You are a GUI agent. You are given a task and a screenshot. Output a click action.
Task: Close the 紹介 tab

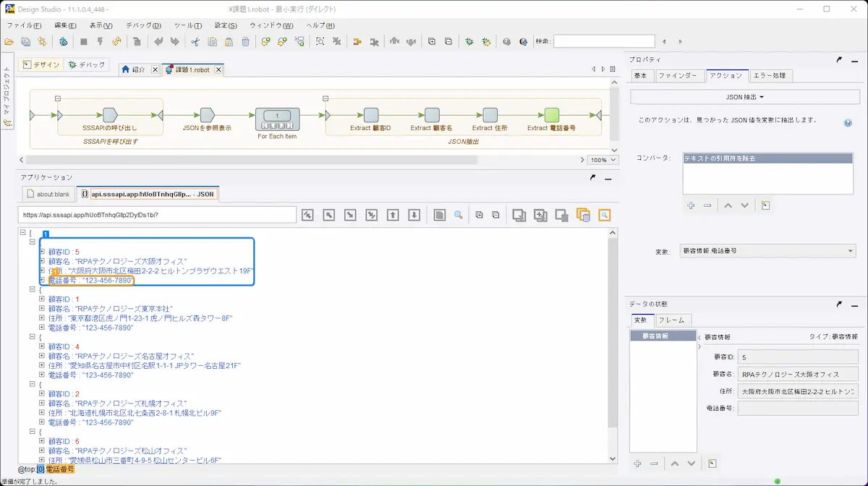[x=155, y=70]
